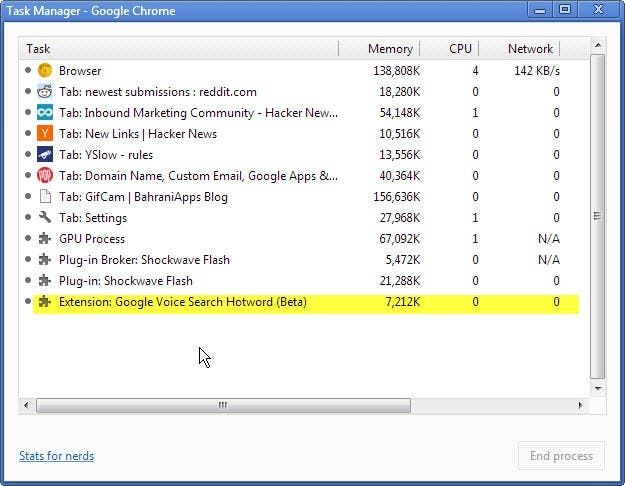The width and height of the screenshot is (625, 486).
Task: Click the puzzle icon beside Plug-in Broker
Action: coord(45,260)
